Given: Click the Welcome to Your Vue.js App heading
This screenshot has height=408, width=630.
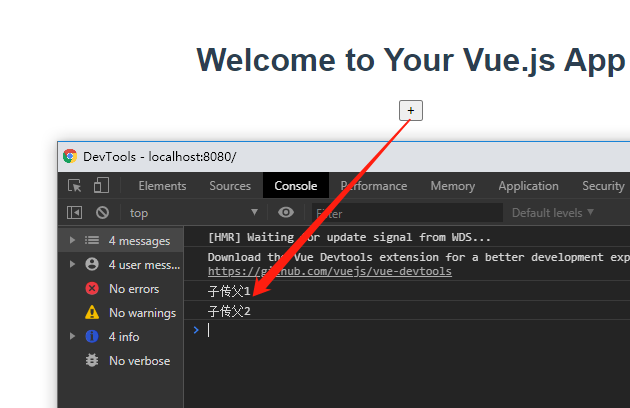Looking at the screenshot, I should pos(411,60).
